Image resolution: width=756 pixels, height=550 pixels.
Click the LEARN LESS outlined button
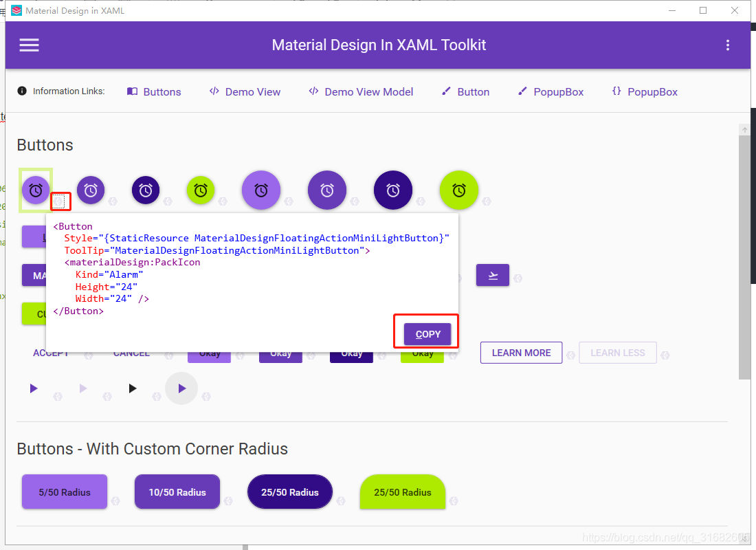(618, 353)
